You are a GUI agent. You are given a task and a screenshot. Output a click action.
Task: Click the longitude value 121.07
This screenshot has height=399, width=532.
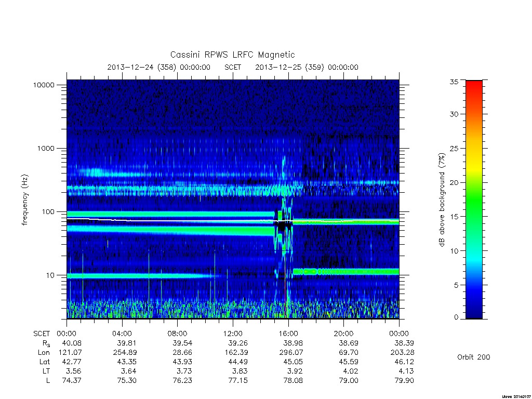click(x=70, y=353)
